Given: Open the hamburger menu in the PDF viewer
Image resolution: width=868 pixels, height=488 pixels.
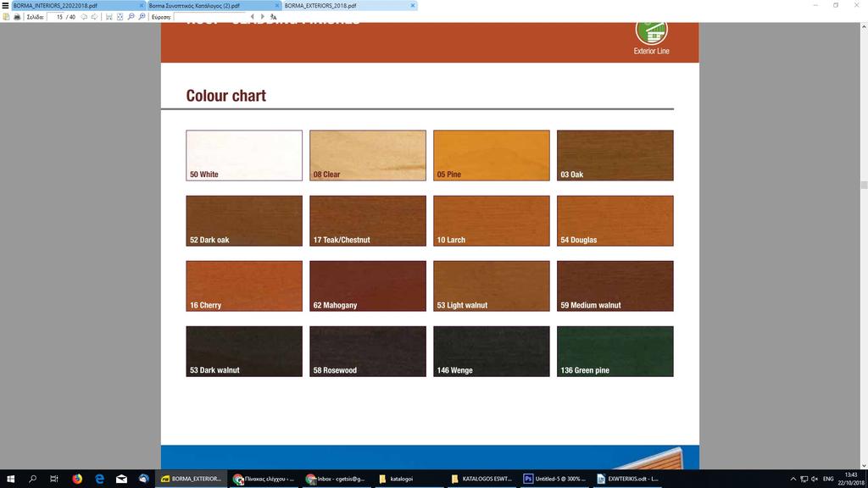Looking at the screenshot, I should 5,6.
